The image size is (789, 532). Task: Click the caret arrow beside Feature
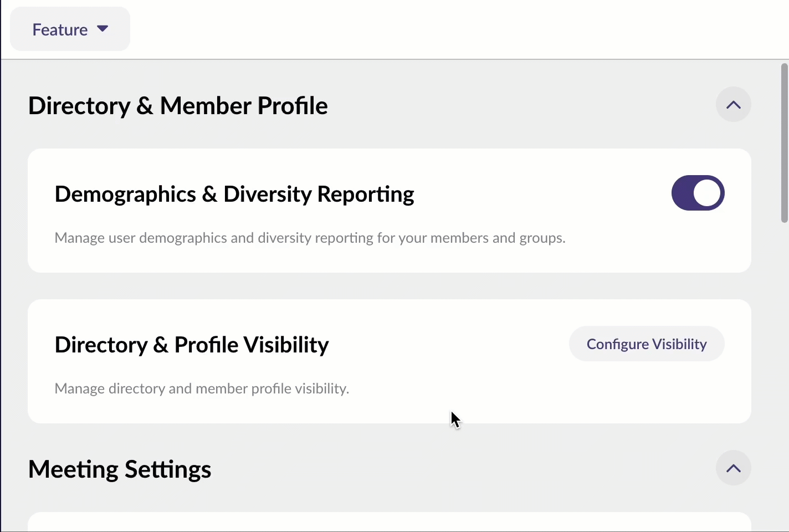(x=103, y=29)
